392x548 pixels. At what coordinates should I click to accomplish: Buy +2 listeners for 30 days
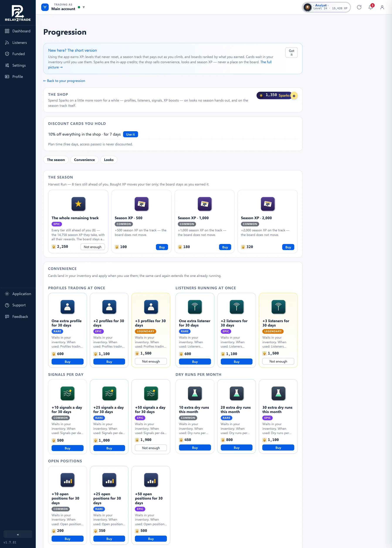pyautogui.click(x=237, y=361)
